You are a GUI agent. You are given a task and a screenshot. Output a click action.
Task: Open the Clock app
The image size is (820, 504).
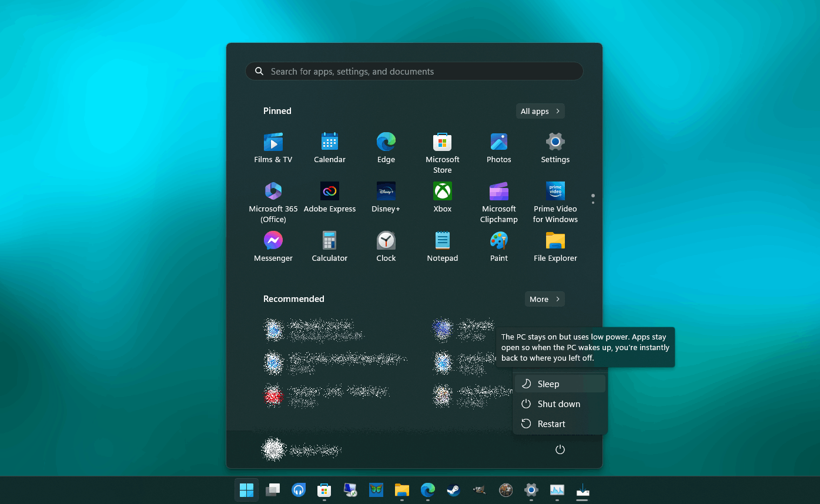click(x=386, y=247)
